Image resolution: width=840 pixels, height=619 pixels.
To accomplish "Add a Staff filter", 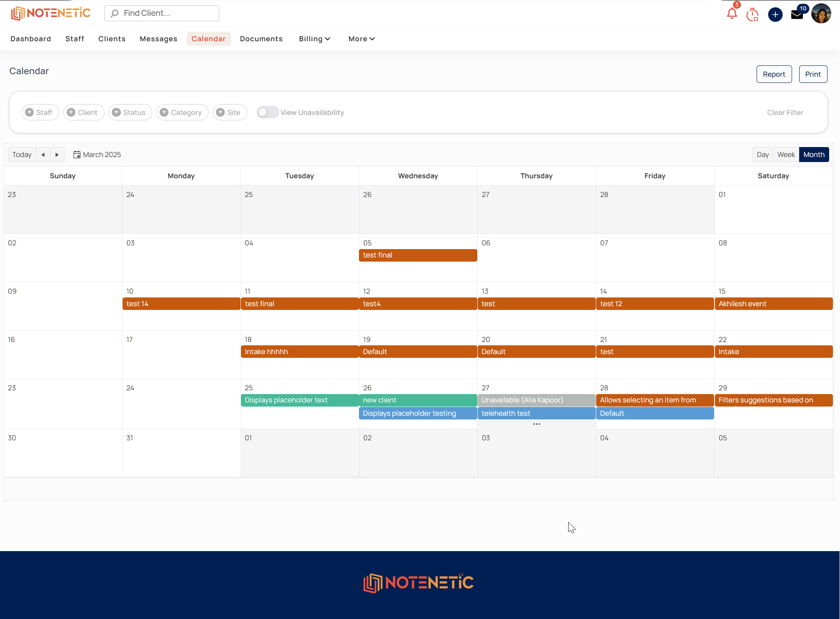I will (40, 112).
